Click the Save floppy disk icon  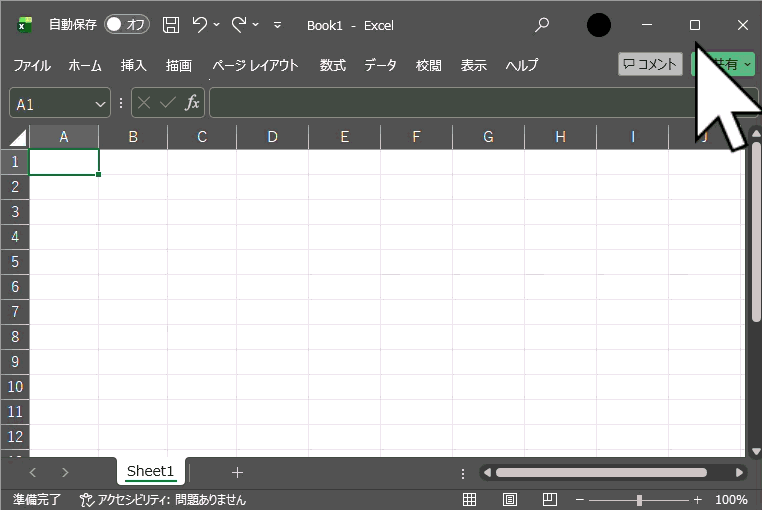tap(171, 25)
